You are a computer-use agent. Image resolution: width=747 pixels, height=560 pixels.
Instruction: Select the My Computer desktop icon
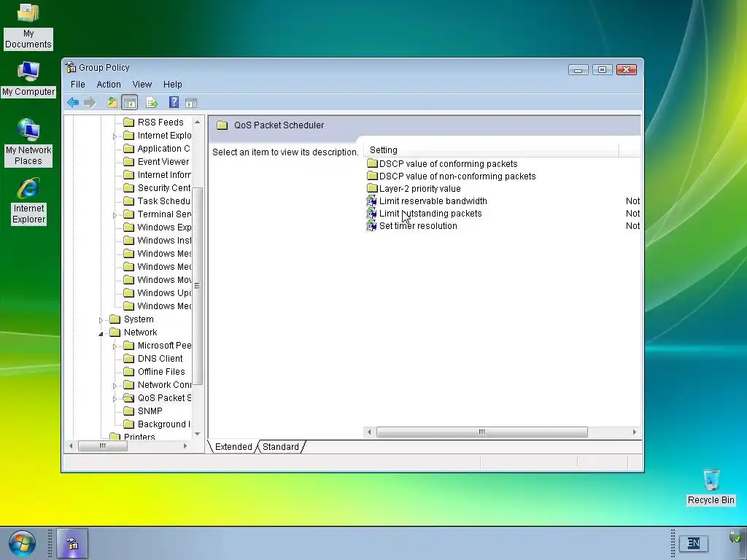[28, 79]
